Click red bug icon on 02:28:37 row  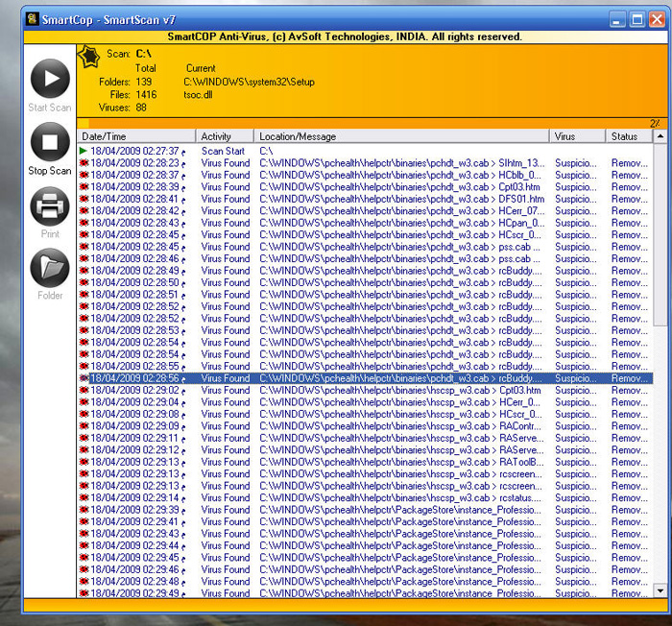point(84,175)
